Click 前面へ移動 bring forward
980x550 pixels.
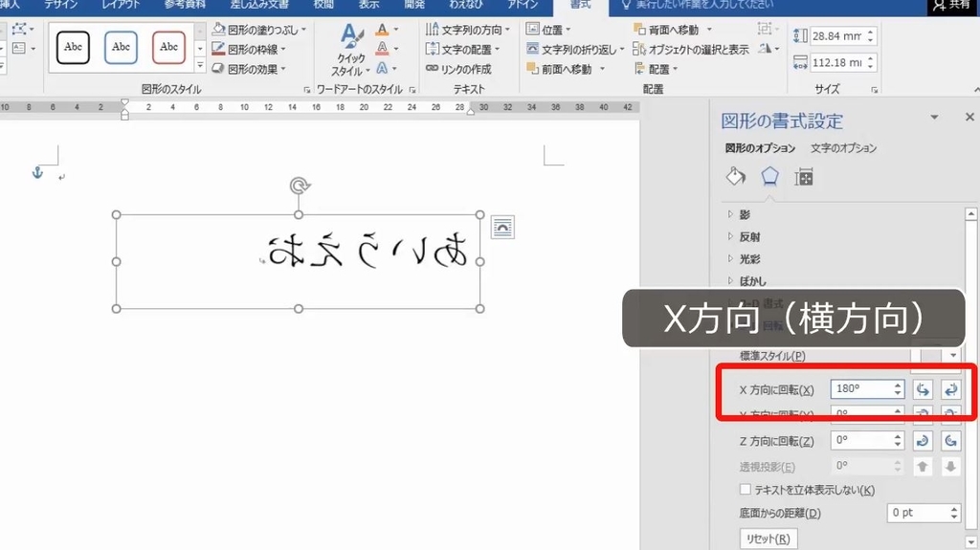559,69
